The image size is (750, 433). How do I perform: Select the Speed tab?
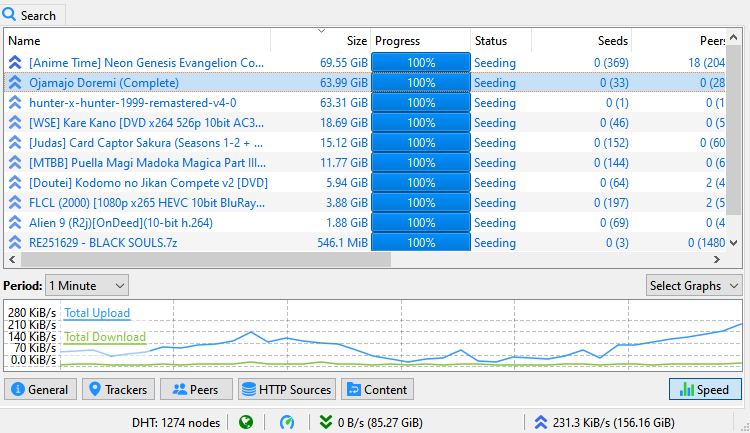tap(706, 389)
